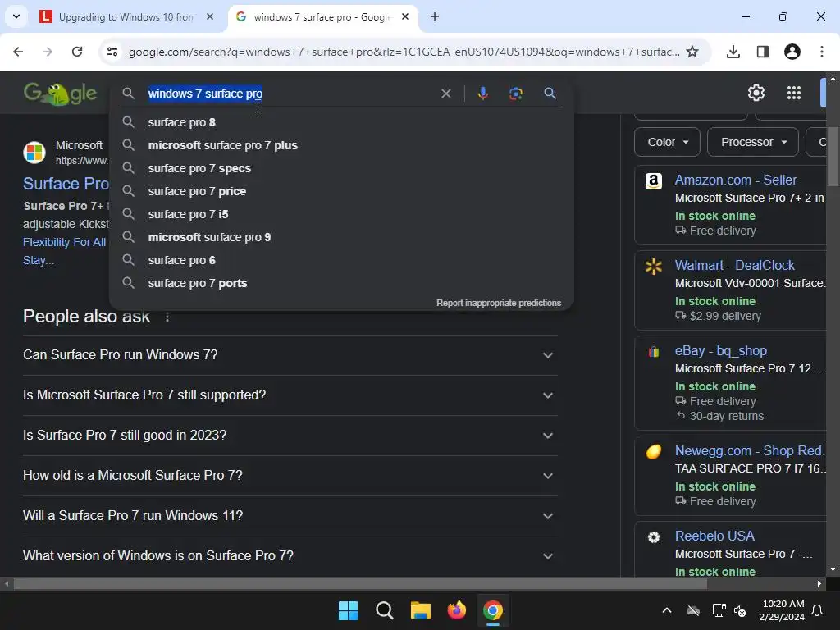
Task: Click the address bar URL
Action: coord(404,52)
